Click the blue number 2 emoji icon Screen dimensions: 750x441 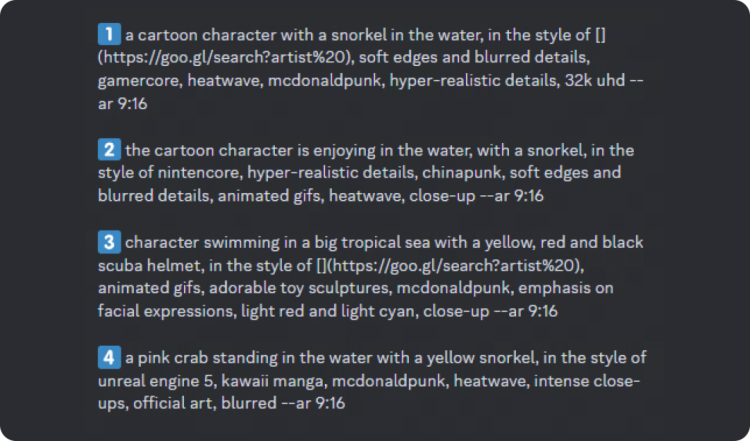(109, 150)
